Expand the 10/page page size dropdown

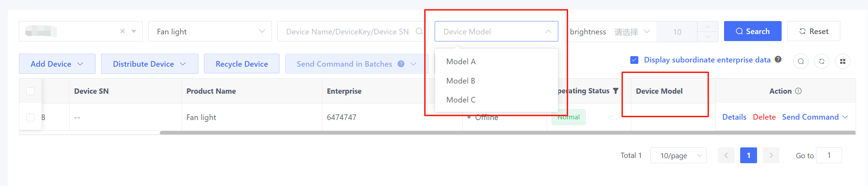678,155
